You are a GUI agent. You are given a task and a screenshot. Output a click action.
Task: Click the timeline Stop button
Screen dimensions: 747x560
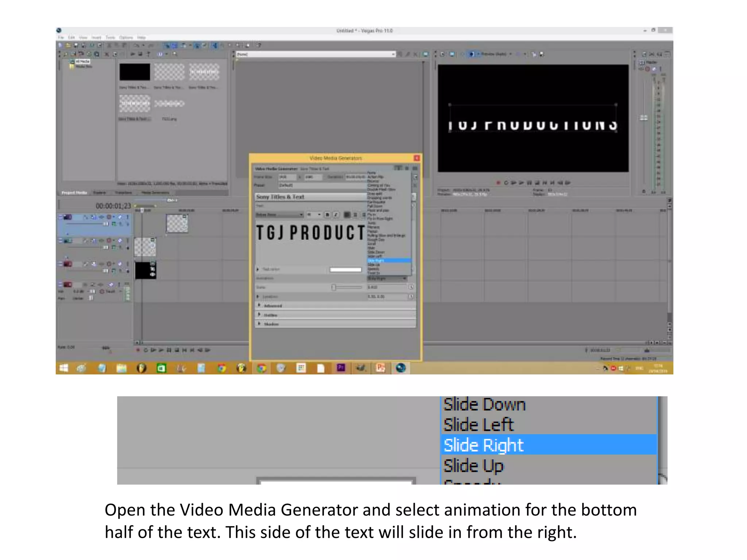177,350
